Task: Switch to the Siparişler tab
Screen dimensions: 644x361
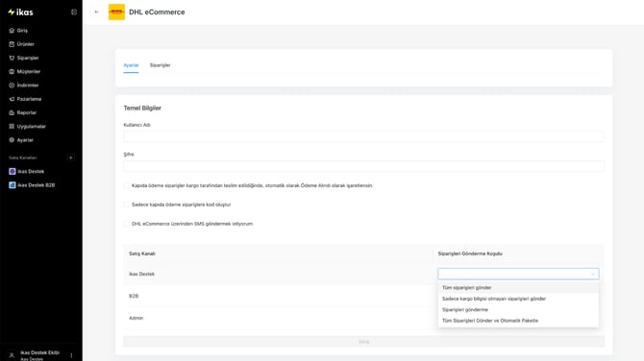Action: (160, 65)
